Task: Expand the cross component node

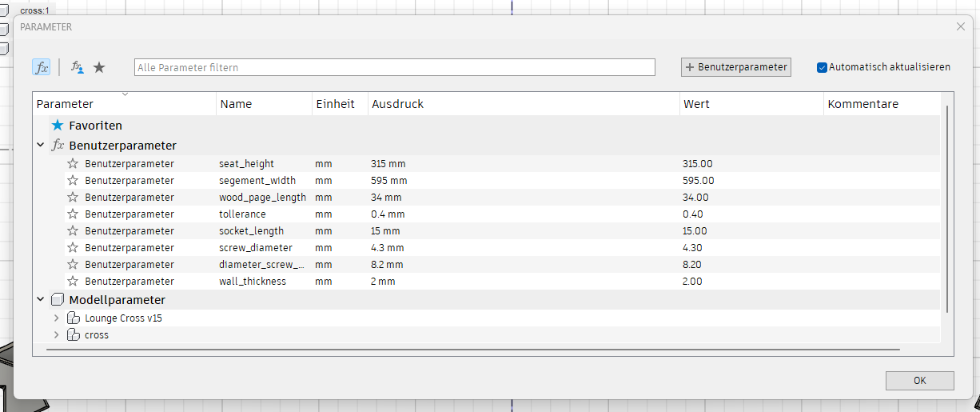Action: coord(56,334)
